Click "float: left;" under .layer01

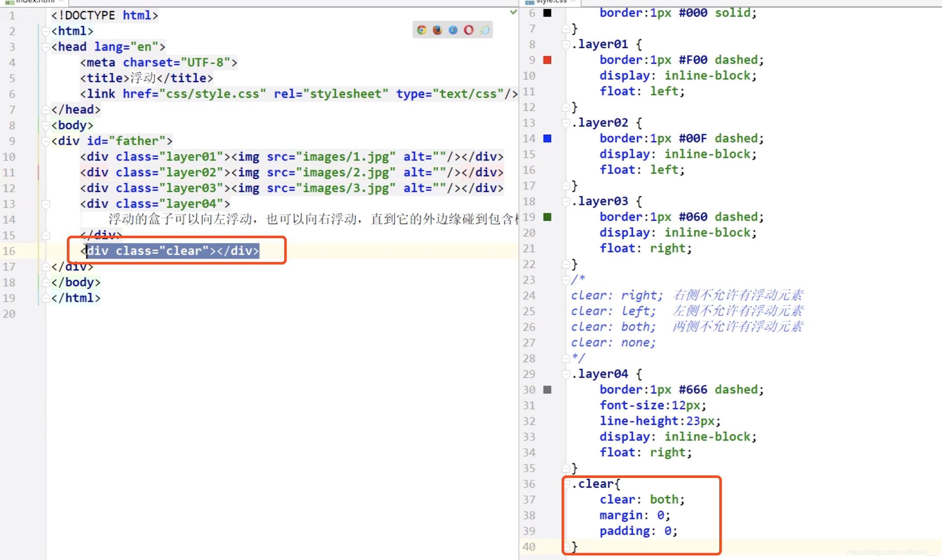(642, 92)
